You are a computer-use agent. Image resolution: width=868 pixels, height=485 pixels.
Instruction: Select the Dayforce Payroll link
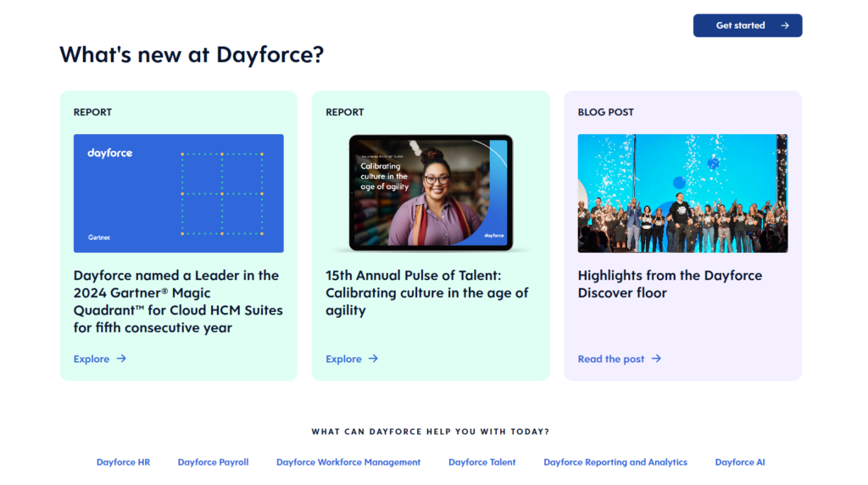coord(213,462)
